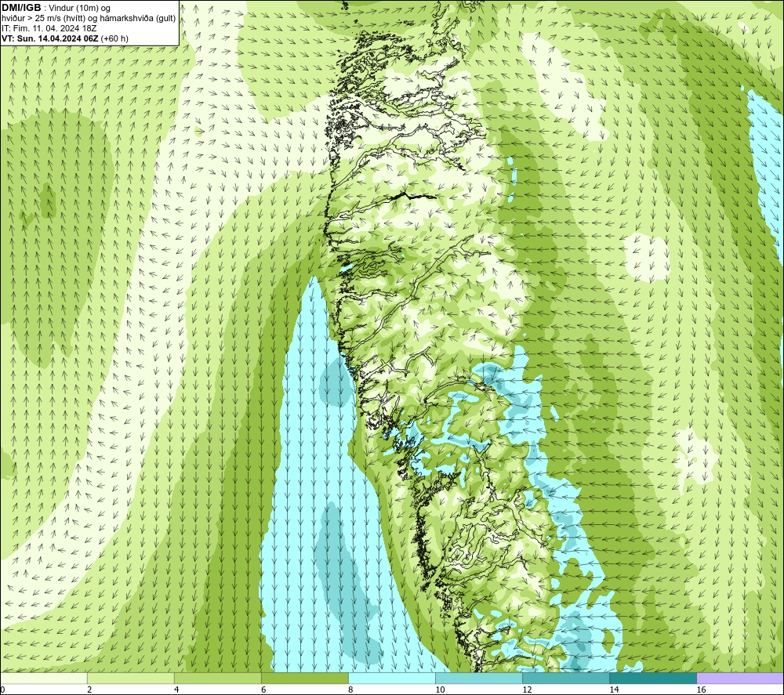This screenshot has height=695, width=784.
Task: Click the 'VT: Sun. 14.04.2024 06Z' line
Action: point(50,38)
